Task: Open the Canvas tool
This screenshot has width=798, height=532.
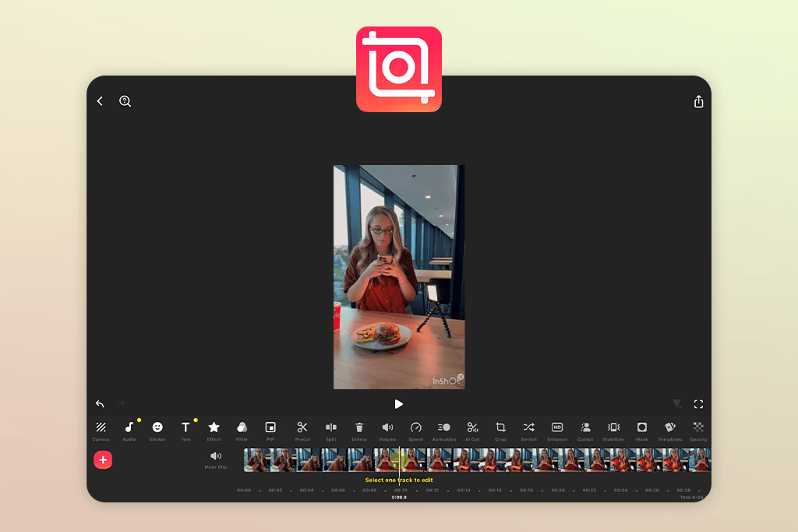Action: click(101, 431)
